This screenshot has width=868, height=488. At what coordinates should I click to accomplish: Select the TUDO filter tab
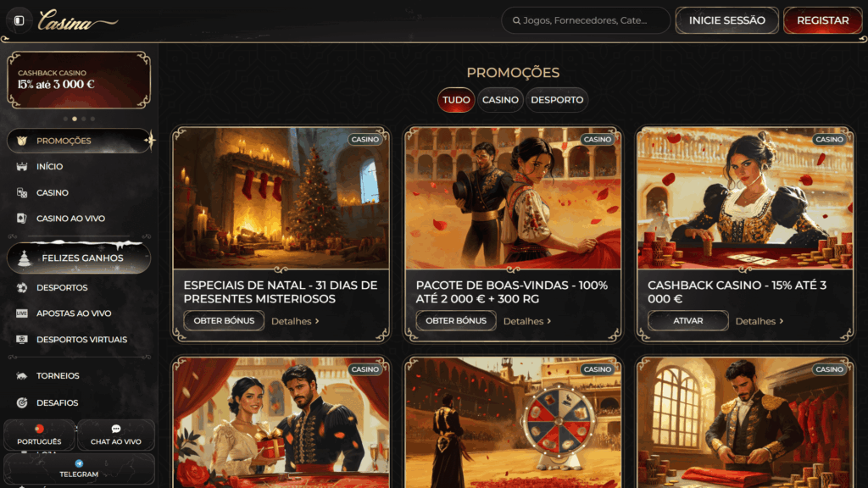(456, 100)
